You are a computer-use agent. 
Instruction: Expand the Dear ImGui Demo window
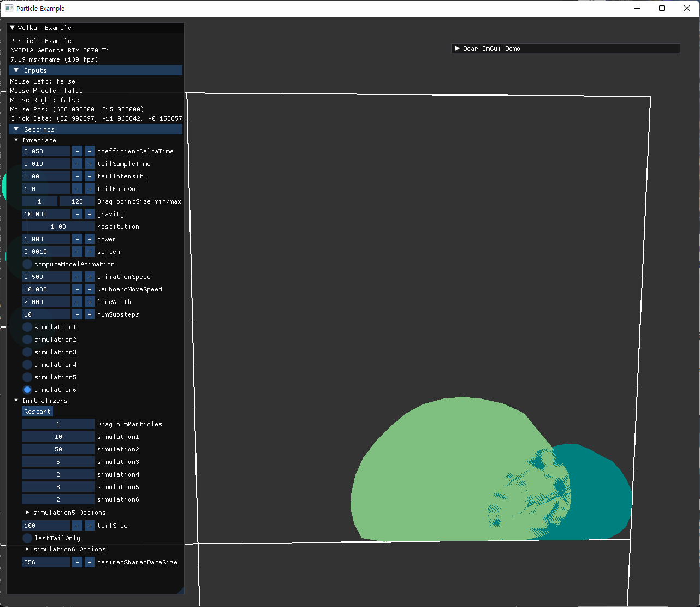[x=457, y=49]
